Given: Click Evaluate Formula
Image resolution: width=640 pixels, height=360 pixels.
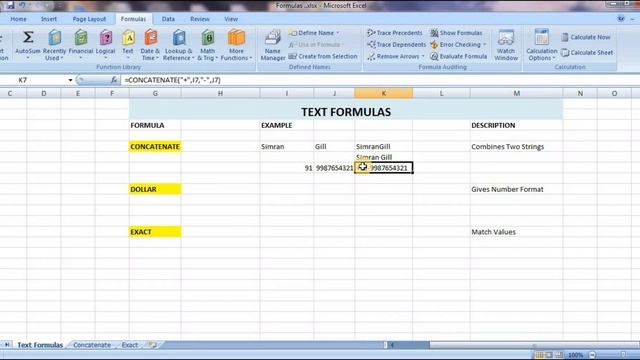Looking at the screenshot, I should click(459, 56).
